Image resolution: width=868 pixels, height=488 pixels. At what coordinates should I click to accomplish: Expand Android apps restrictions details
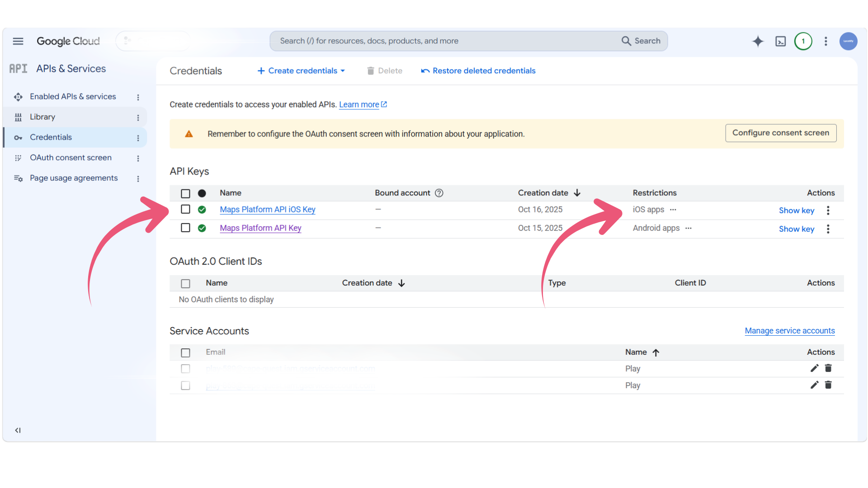click(689, 228)
